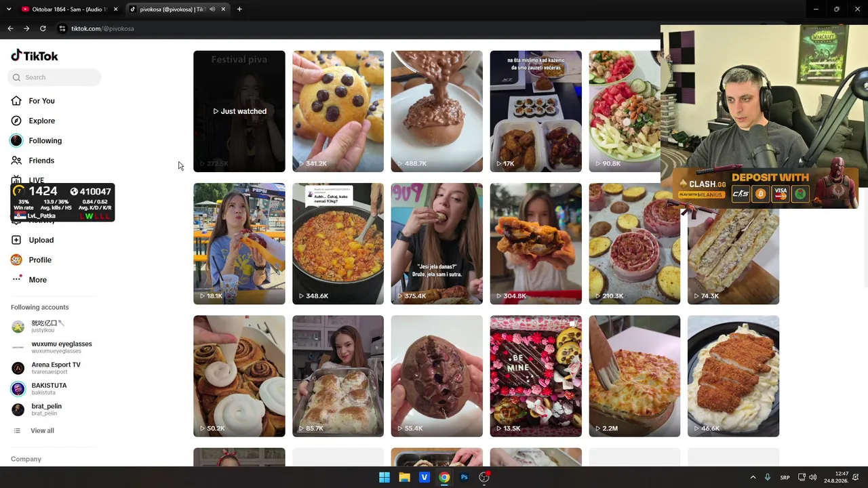This screenshot has width=868, height=488.
Task: Focus the TikTok Search field
Action: [54, 77]
